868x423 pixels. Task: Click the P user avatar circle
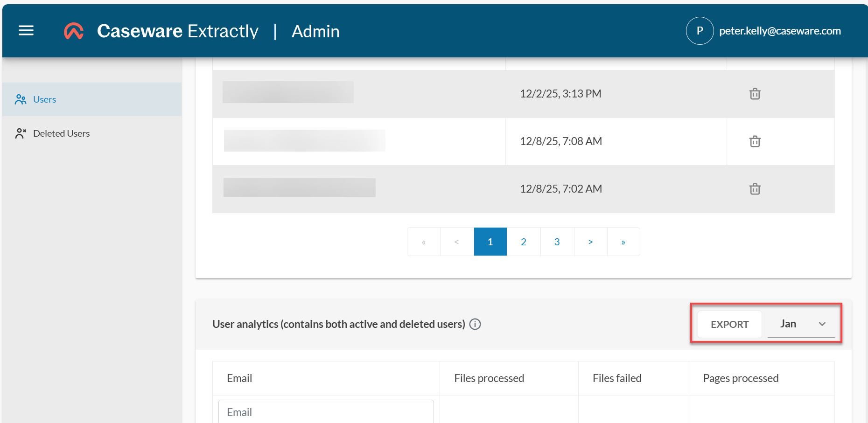click(700, 30)
